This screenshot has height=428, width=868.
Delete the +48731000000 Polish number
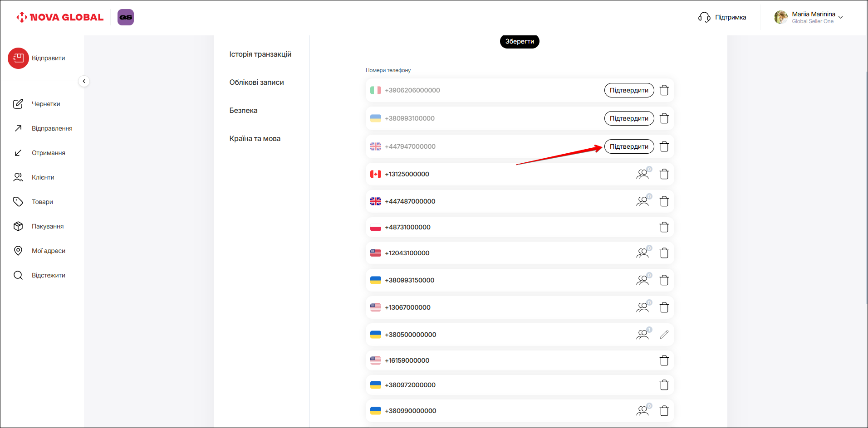[x=664, y=227]
